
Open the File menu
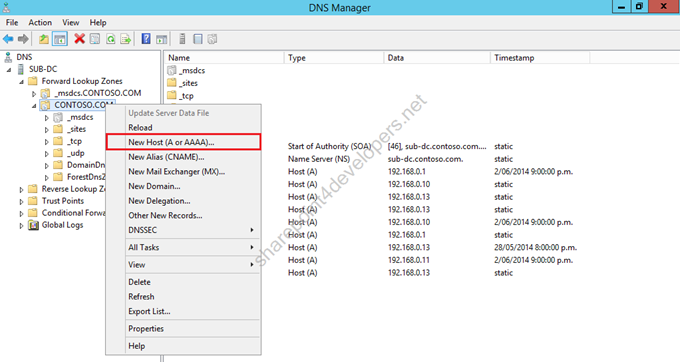[x=12, y=23]
